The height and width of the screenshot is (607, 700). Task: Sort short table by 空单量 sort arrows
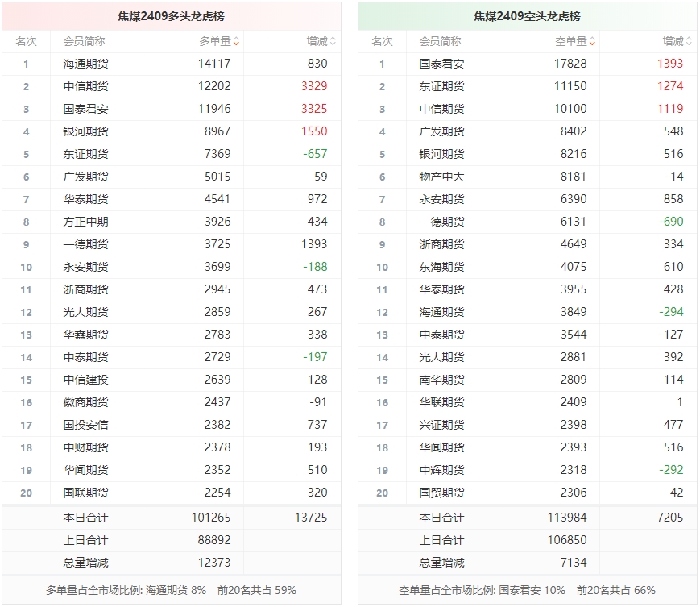[x=592, y=42]
